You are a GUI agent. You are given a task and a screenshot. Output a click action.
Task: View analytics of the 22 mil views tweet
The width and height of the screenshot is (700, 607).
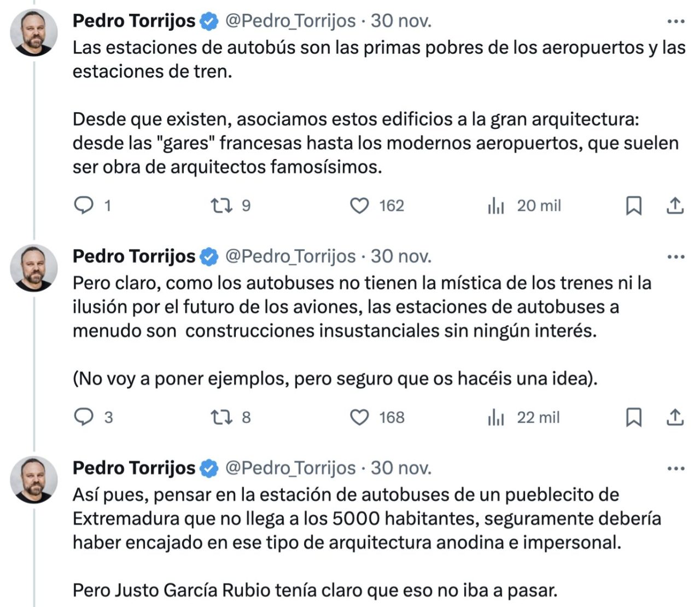point(496,417)
